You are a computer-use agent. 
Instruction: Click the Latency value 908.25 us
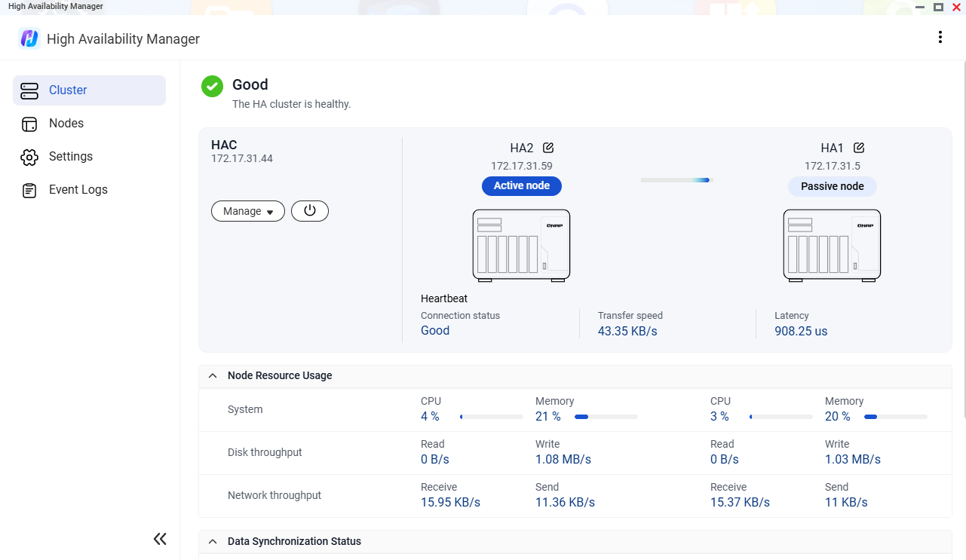click(x=801, y=331)
